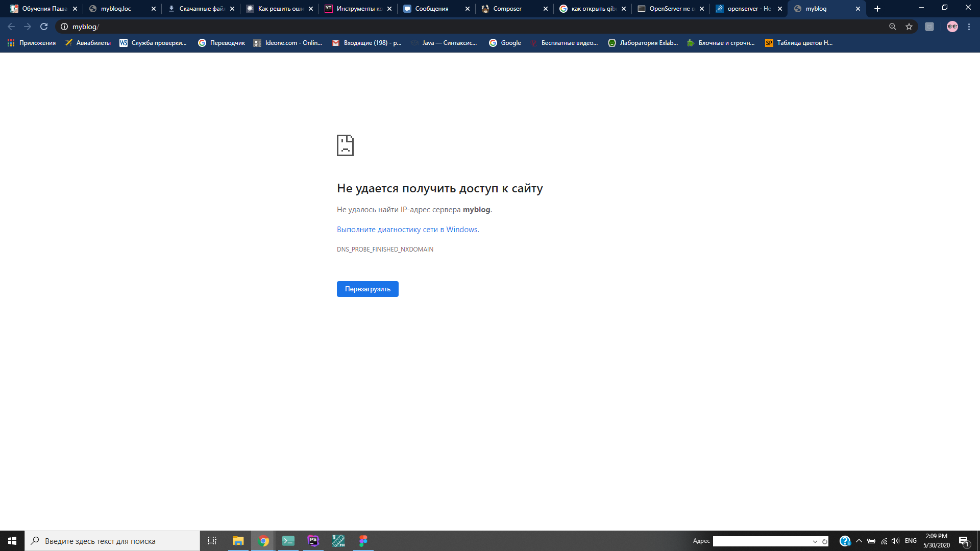980x551 pixels.
Task: Show hidden system tray icons
Action: [859, 541]
